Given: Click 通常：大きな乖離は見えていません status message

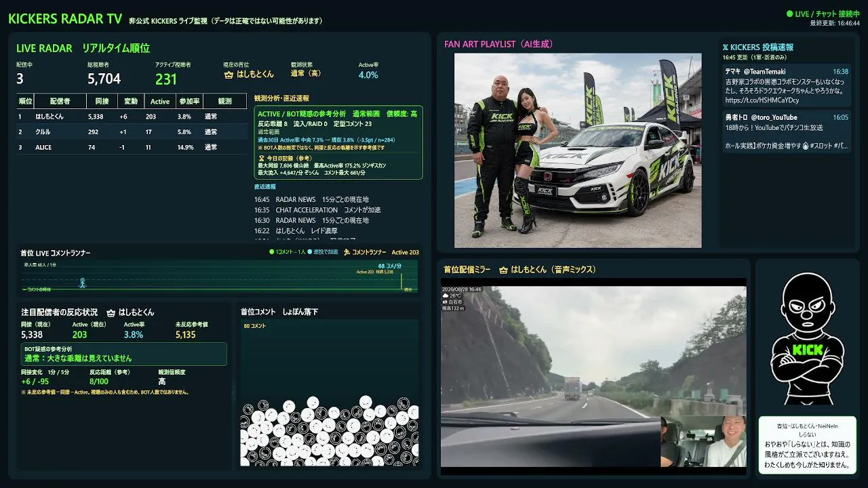Looking at the screenshot, I should [79, 358].
